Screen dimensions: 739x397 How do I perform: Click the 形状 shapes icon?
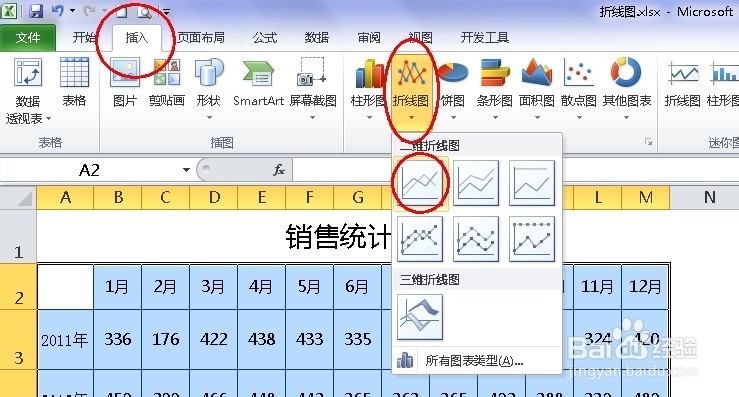[x=209, y=72]
